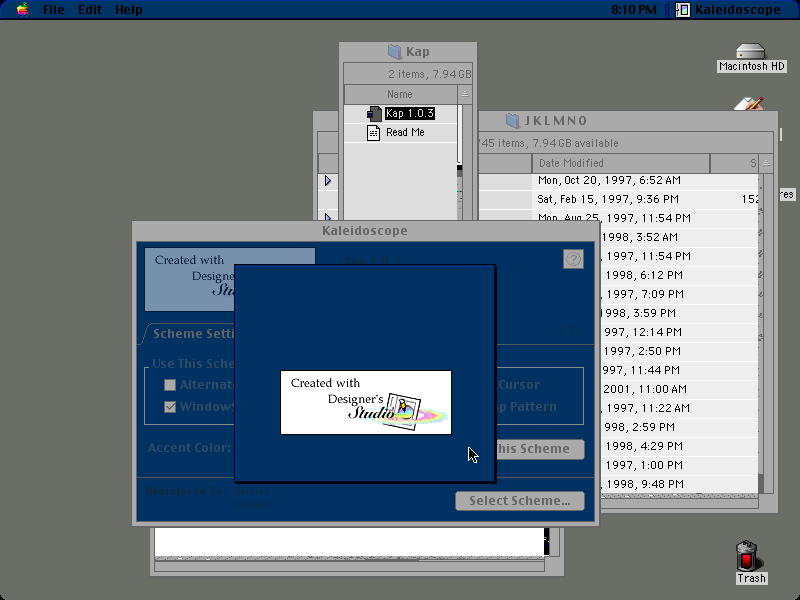Expand the disclosure triangle in Oct 20 row

click(328, 181)
